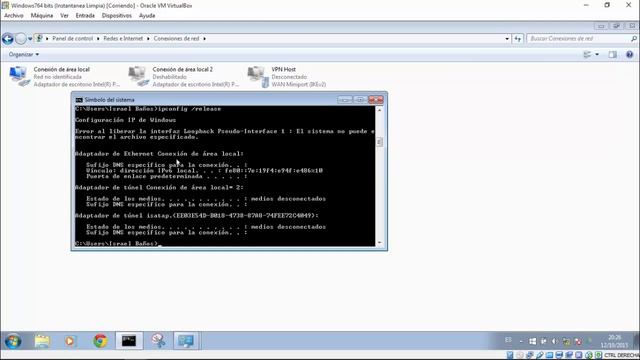Click VirtualBox keyboard capture status icon
The height and width of the screenshot is (360, 640).
(x=598, y=355)
